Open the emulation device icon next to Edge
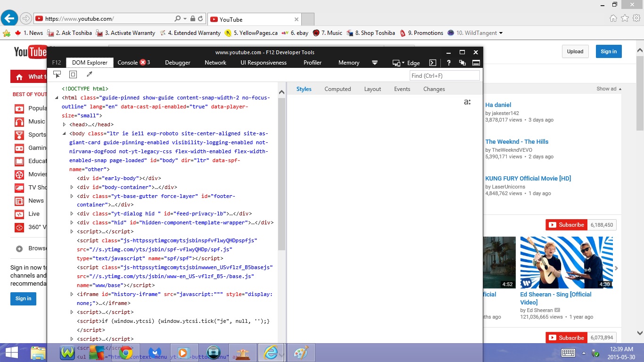This screenshot has height=362, width=644. (x=398, y=63)
